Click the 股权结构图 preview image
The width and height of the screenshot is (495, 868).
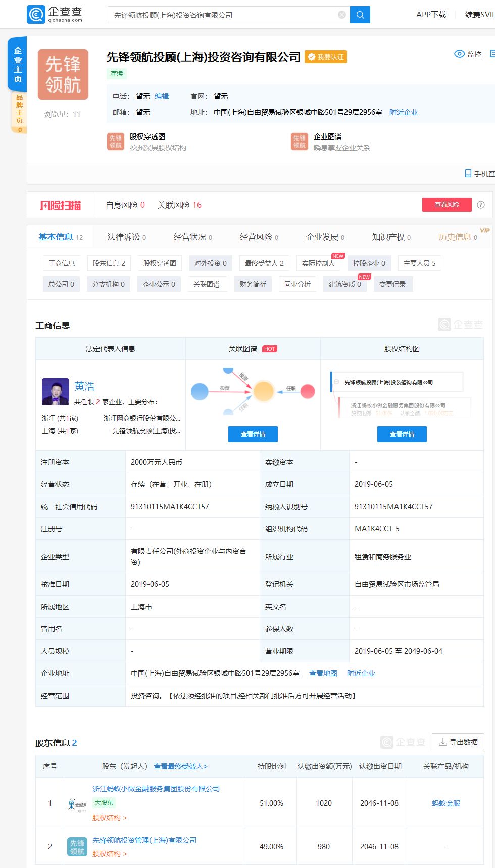tap(402, 394)
